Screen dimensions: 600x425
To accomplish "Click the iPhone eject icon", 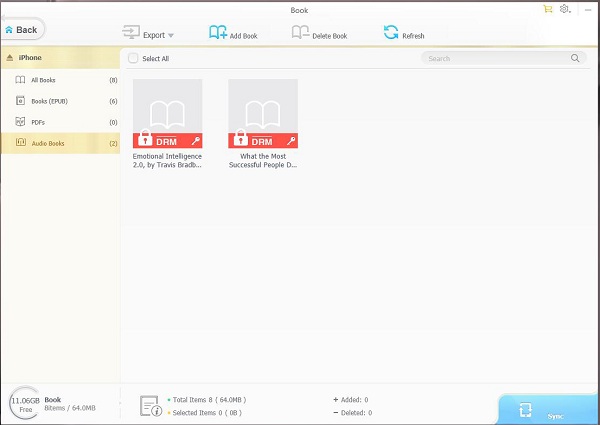I will click(10, 58).
